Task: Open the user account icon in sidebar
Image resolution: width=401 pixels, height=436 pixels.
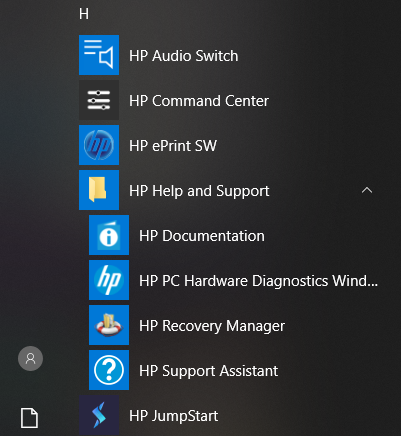Action: tap(30, 358)
